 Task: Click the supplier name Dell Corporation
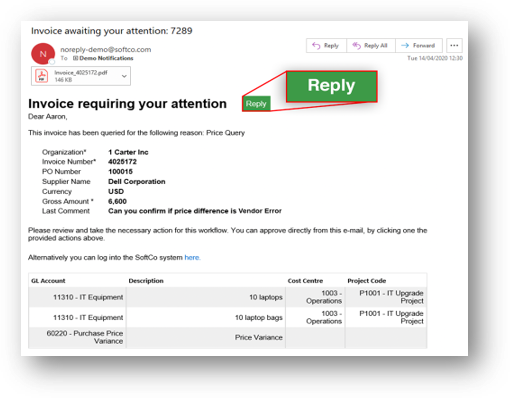[137, 182]
